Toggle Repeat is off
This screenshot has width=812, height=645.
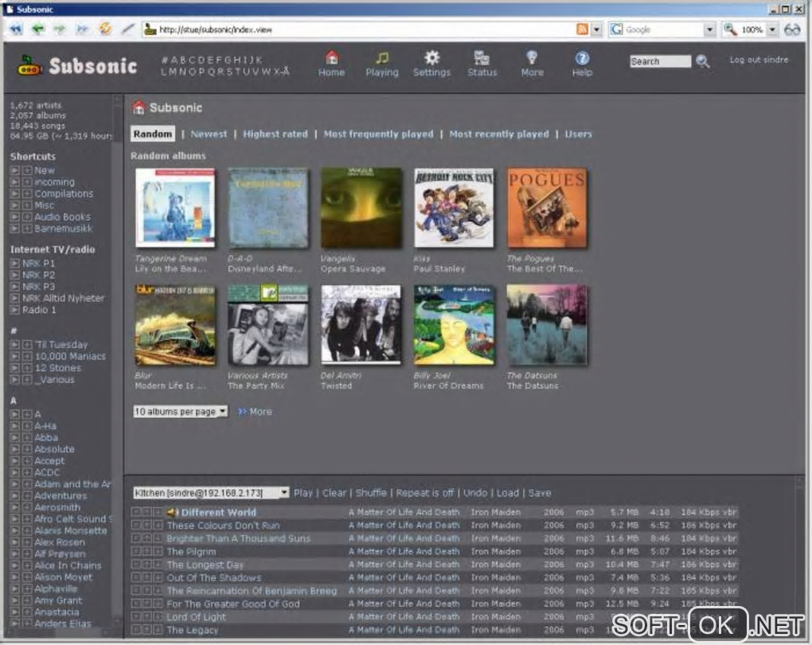click(x=424, y=493)
